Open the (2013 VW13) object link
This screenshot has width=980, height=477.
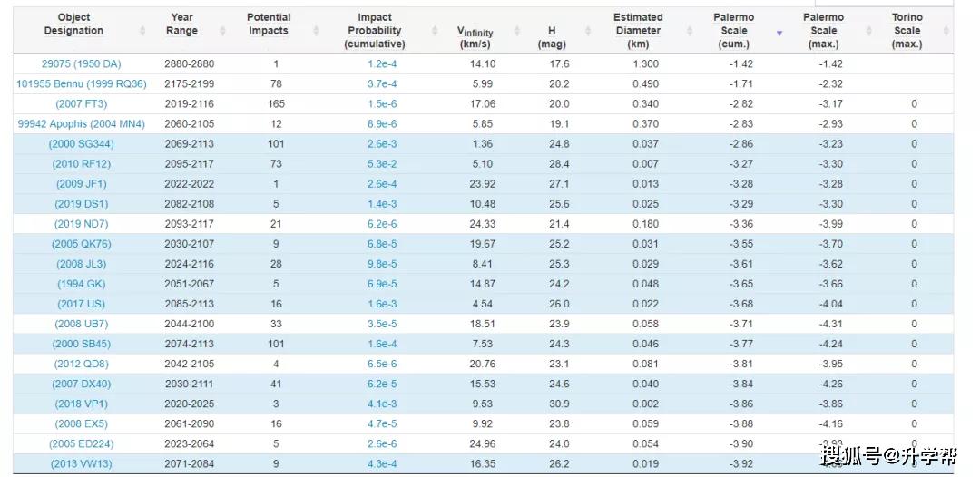[82, 463]
